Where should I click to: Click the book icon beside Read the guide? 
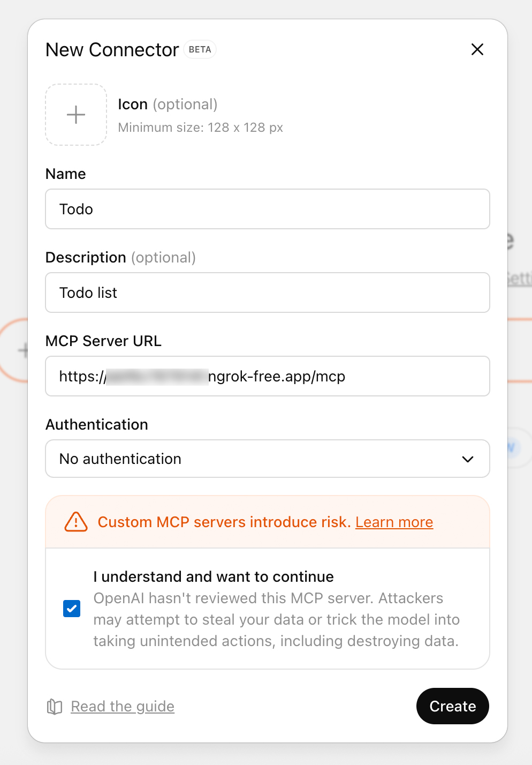pos(54,707)
